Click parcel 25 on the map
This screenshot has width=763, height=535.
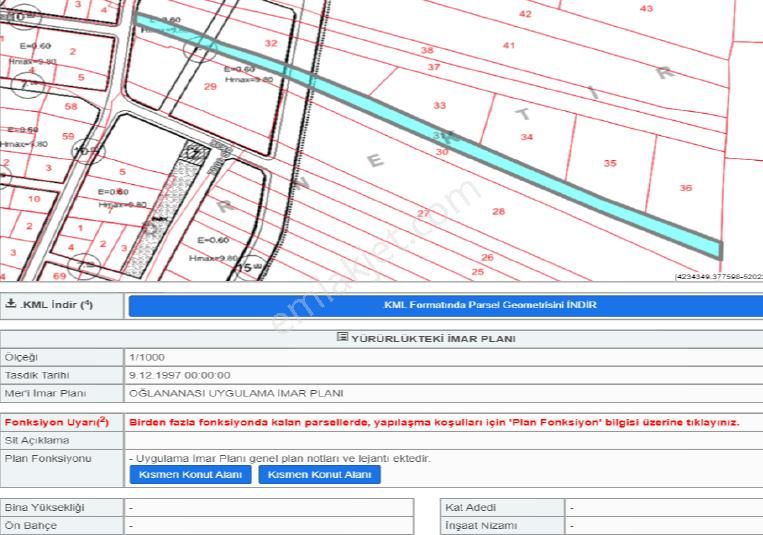[478, 272]
